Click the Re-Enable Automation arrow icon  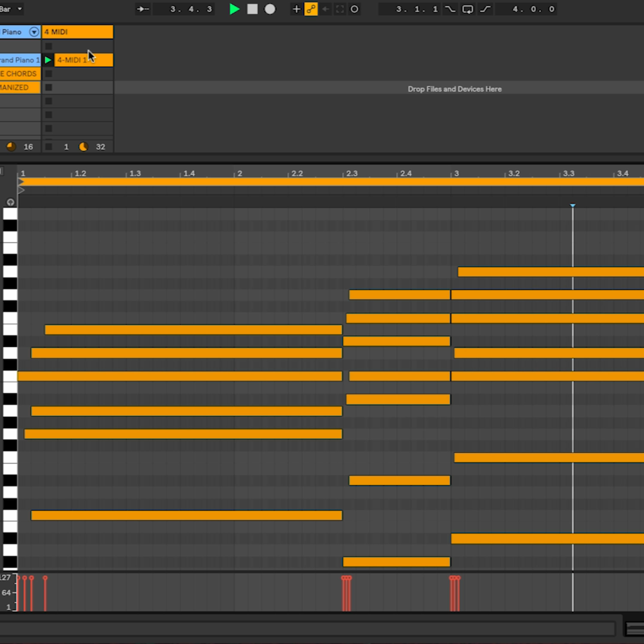325,9
